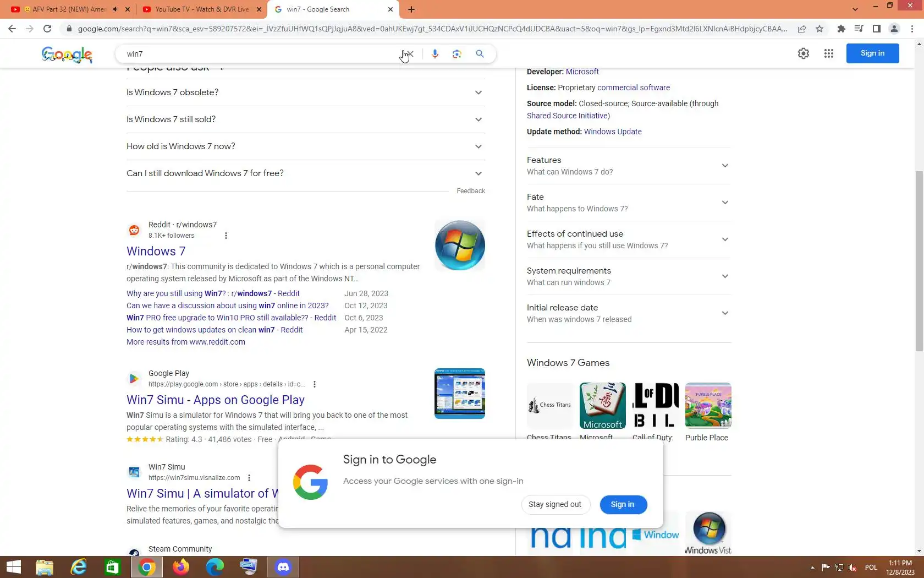The image size is (924, 578).
Task: Expand Effects of continued use section
Action: pos(629,239)
